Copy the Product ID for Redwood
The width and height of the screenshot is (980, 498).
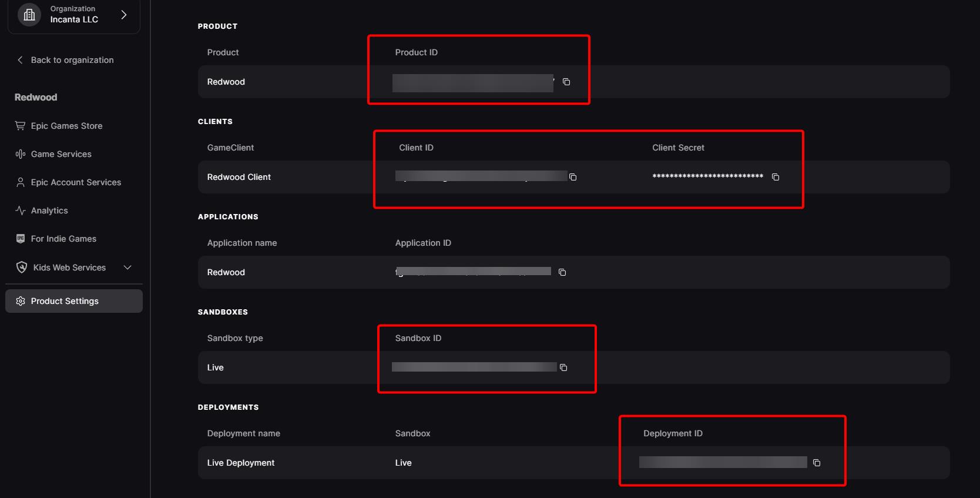pyautogui.click(x=566, y=82)
